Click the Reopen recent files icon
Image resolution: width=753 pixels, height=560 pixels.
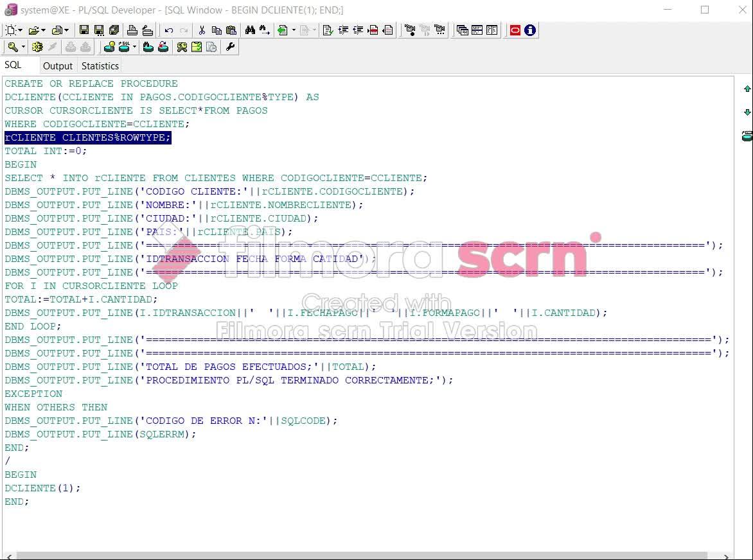point(57,30)
